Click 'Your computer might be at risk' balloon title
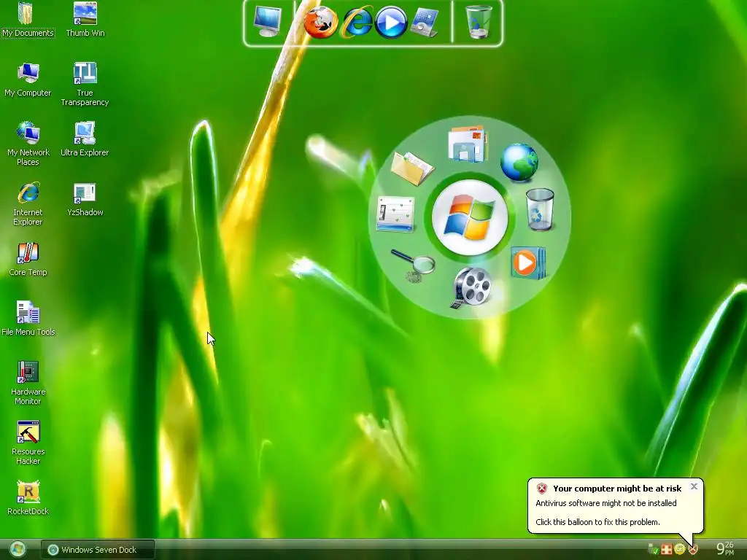Viewport: 747px width, 560px height. tap(617, 489)
